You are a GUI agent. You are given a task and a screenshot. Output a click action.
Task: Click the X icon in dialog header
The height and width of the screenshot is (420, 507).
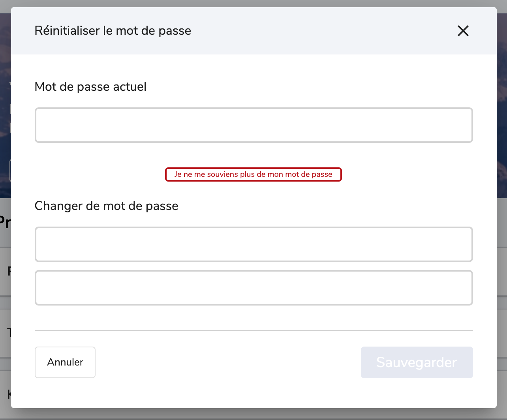click(x=463, y=31)
